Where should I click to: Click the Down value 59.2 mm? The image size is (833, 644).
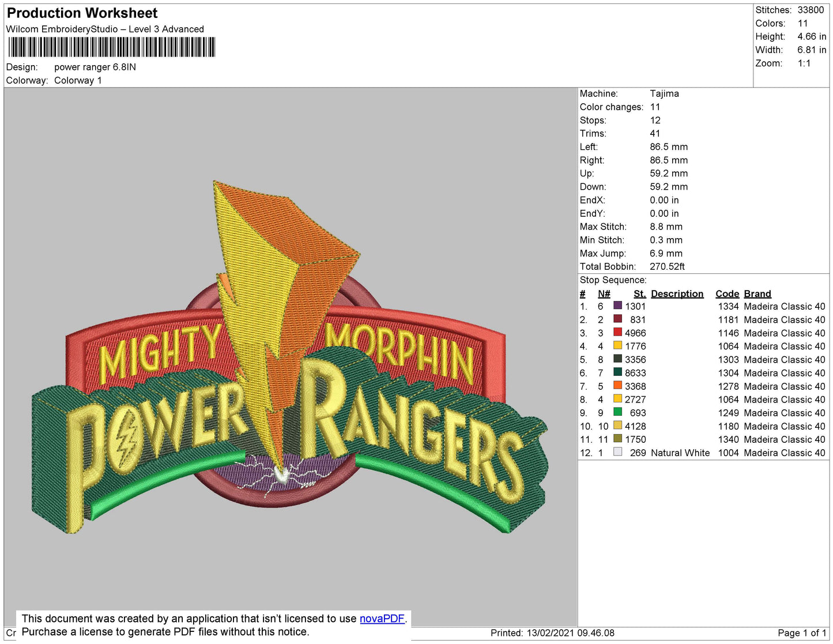pos(669,186)
